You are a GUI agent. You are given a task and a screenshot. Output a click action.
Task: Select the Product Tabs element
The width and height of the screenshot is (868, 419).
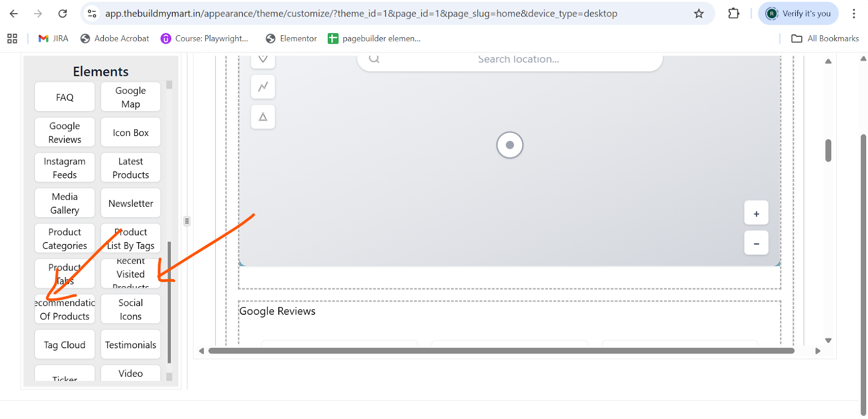point(65,274)
